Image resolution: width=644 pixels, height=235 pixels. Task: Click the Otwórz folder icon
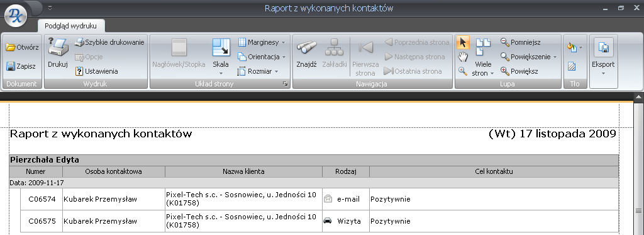[x=10, y=47]
